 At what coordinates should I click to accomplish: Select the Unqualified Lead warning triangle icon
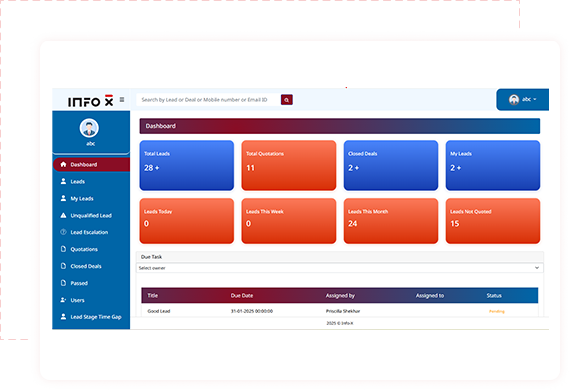click(63, 215)
